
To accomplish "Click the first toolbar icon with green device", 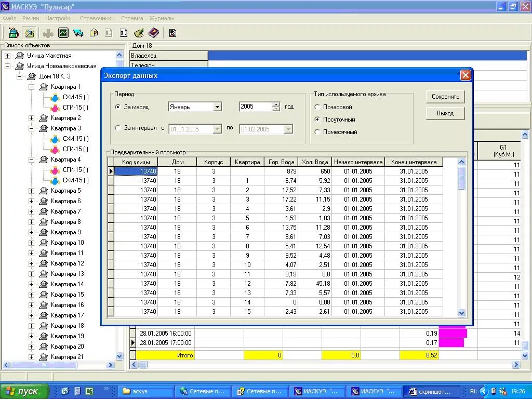I will point(14,33).
